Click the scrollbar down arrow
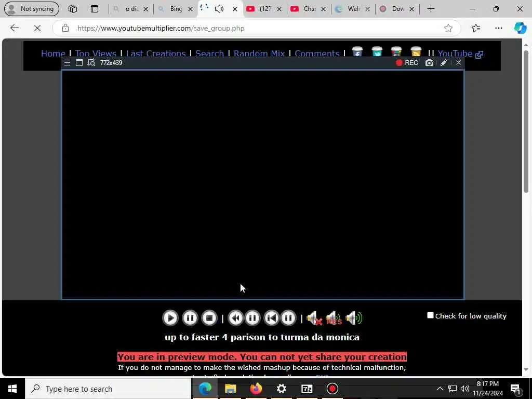This screenshot has width=532, height=399. [526, 370]
